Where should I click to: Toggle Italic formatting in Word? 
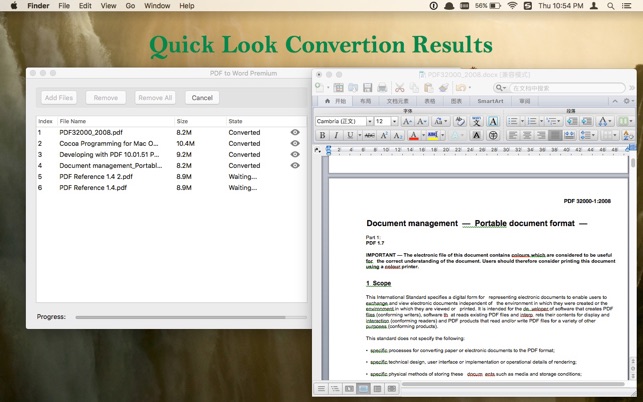point(336,135)
